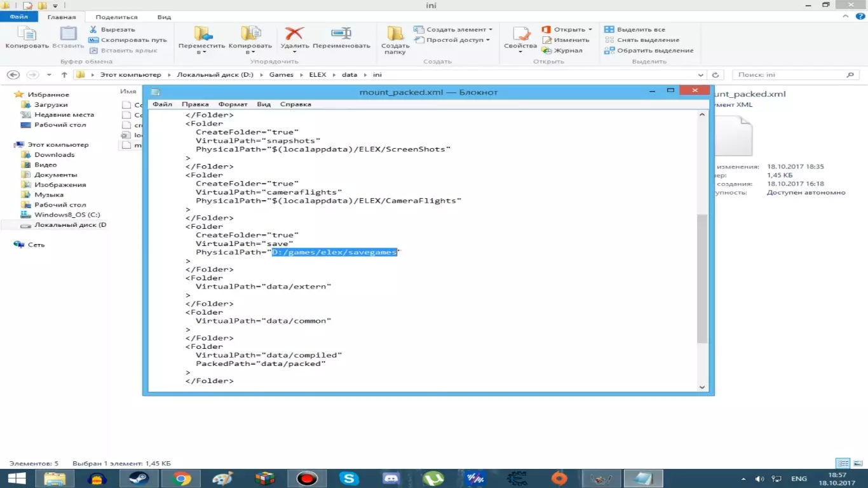Click the Games segment in address bar

pos(281,75)
